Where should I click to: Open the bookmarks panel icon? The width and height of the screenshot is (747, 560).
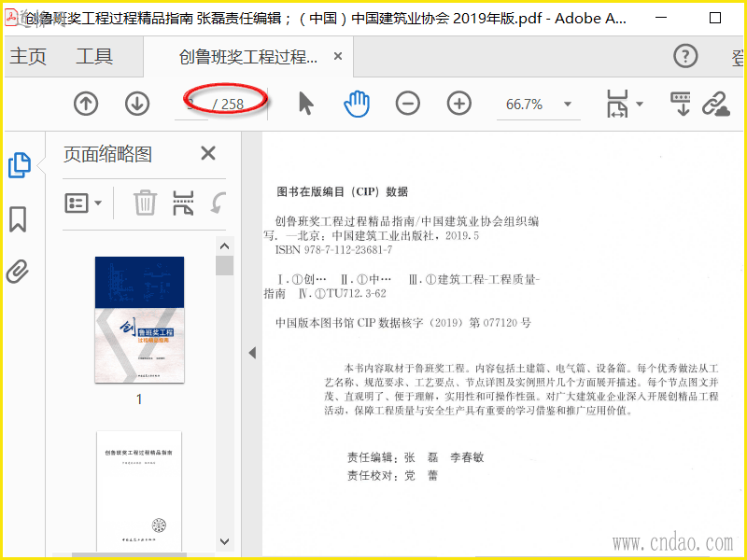click(x=18, y=219)
